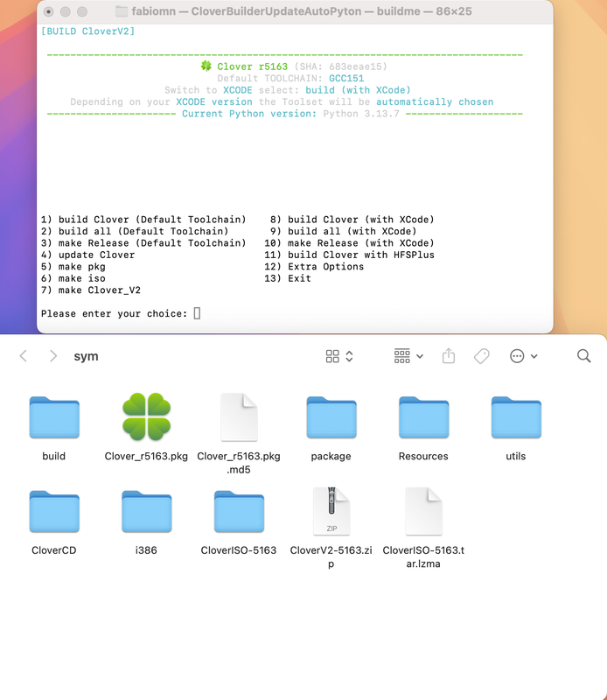This screenshot has height=700, width=607.
Task: Go back in Finder
Action: coord(24,356)
